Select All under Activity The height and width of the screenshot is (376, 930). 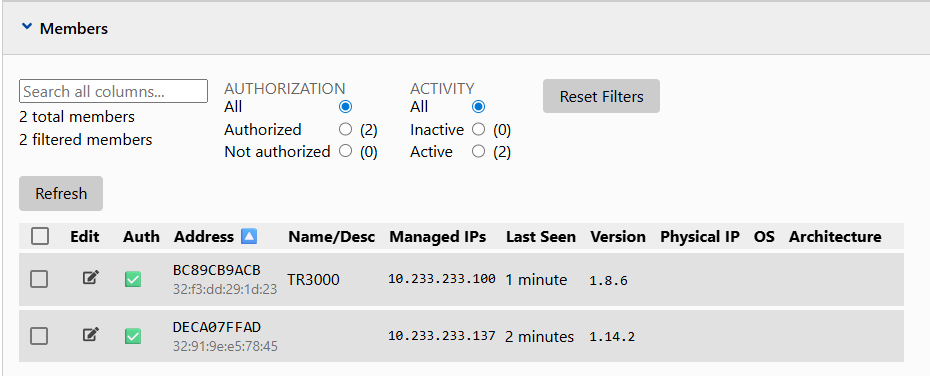pos(478,107)
